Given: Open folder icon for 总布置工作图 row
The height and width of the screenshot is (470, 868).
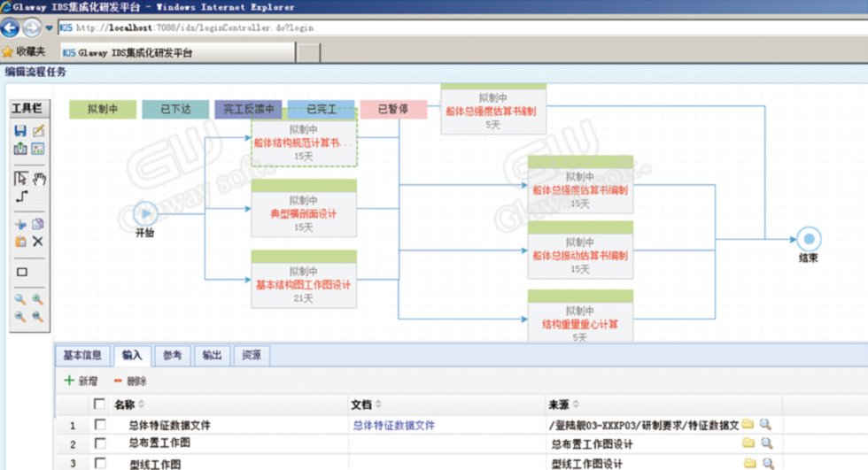Looking at the screenshot, I should [748, 443].
